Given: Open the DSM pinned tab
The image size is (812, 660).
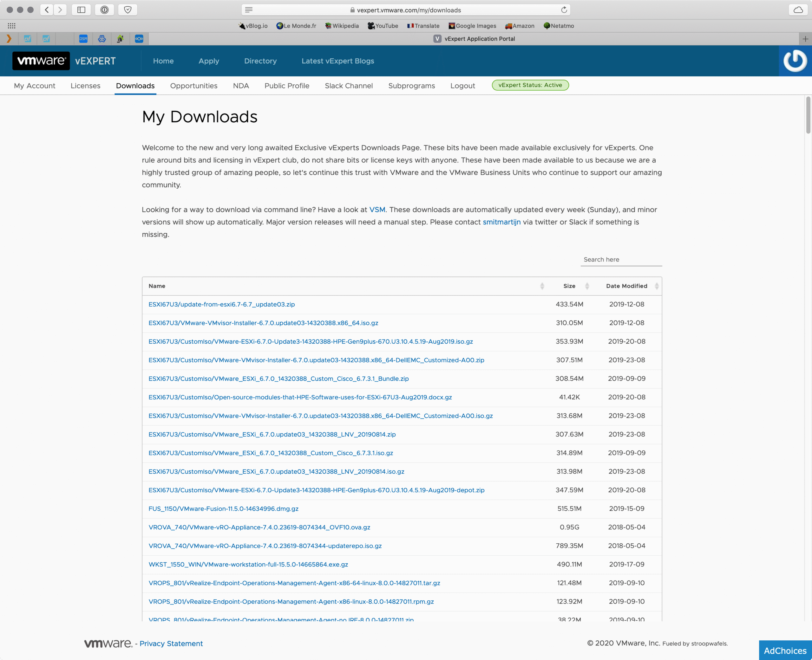Looking at the screenshot, I should point(83,38).
